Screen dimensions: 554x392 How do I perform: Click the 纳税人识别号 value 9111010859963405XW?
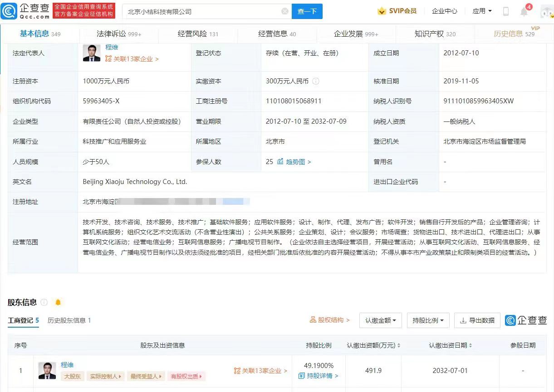(479, 101)
